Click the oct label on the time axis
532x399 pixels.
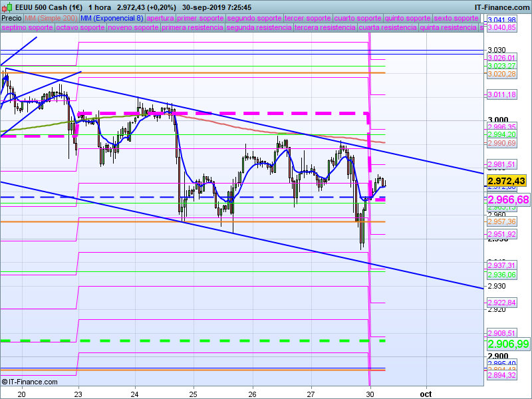426,394
